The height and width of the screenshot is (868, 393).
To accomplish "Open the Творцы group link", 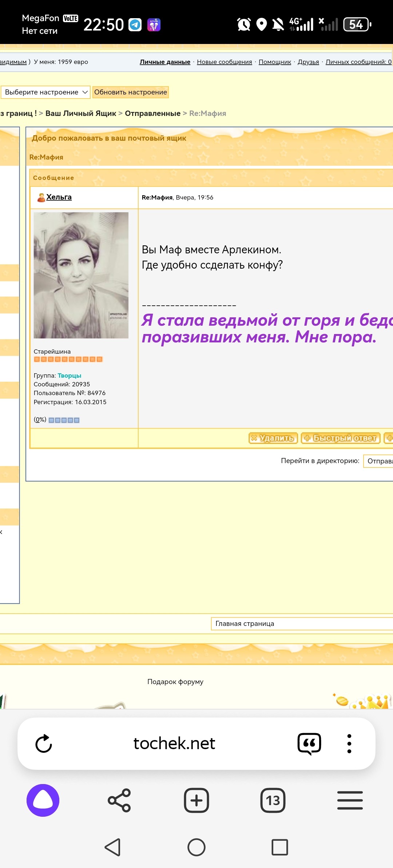I will [70, 375].
